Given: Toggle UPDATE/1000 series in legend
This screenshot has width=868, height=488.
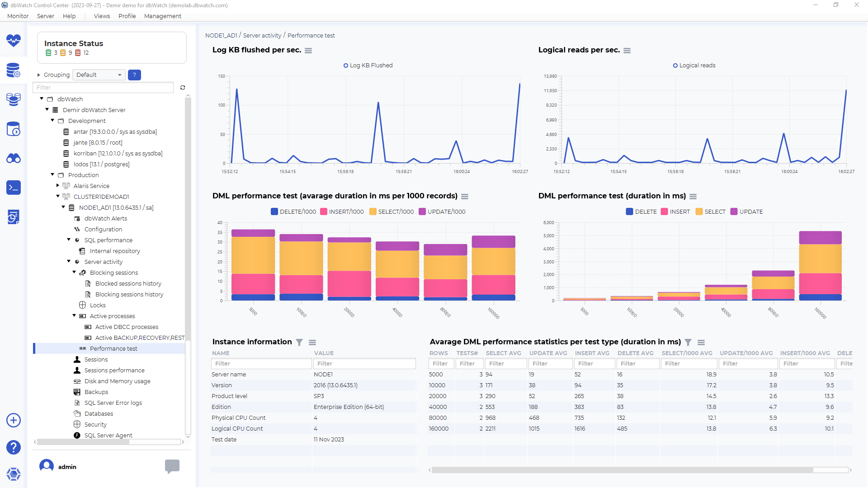Looking at the screenshot, I should [442, 211].
